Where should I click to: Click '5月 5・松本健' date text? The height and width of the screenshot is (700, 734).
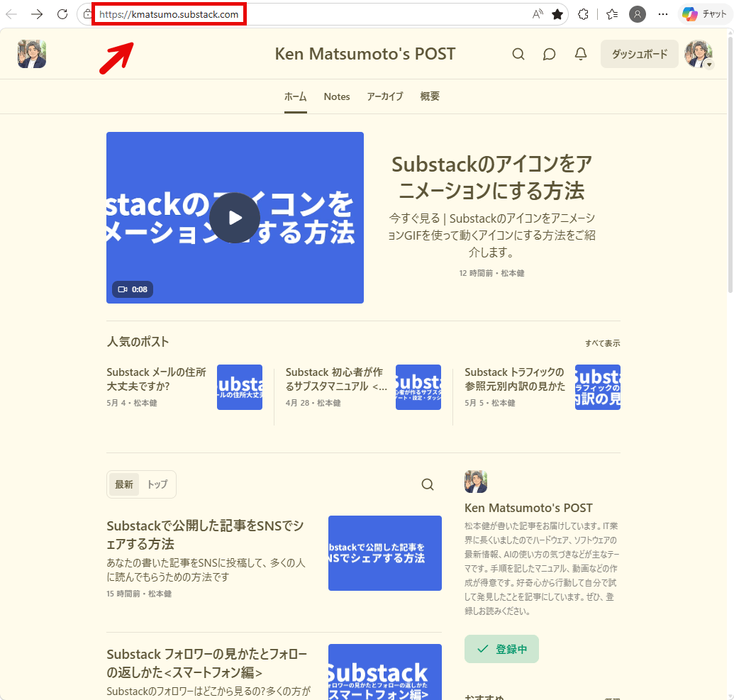coord(489,403)
